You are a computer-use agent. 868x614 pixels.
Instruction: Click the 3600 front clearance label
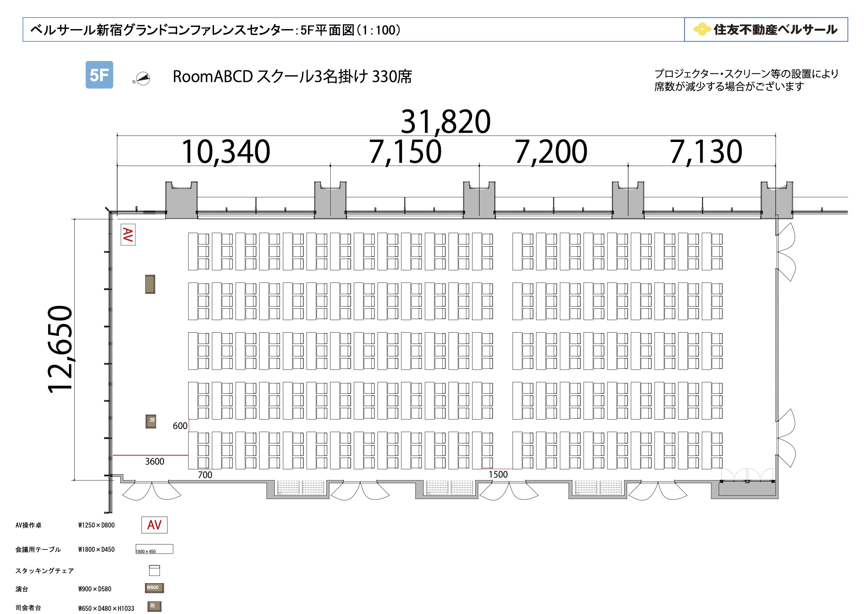click(155, 462)
